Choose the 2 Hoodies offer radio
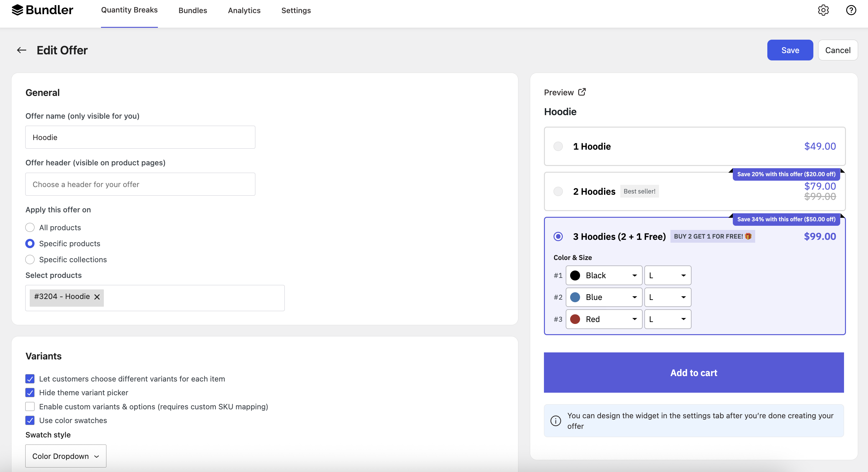The height and width of the screenshot is (472, 868). [558, 192]
